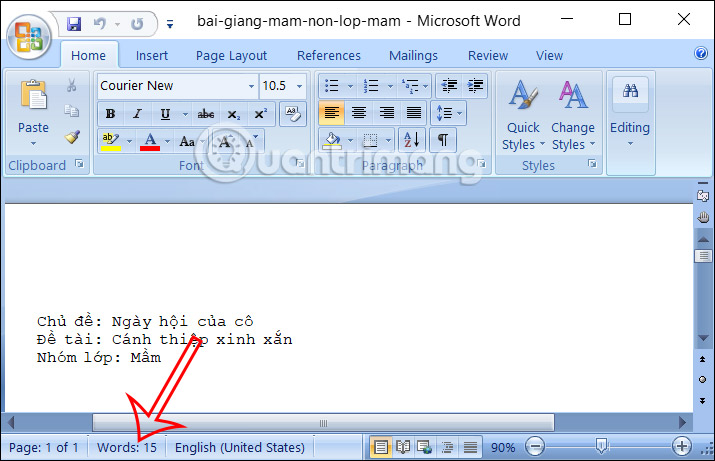
Task: Show or hide paragraph marks
Action: (x=442, y=140)
